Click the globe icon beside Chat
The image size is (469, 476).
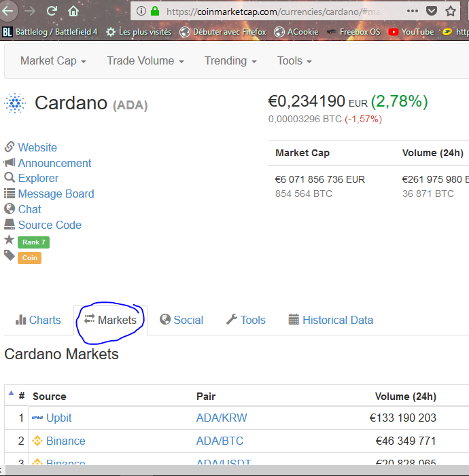click(10, 208)
